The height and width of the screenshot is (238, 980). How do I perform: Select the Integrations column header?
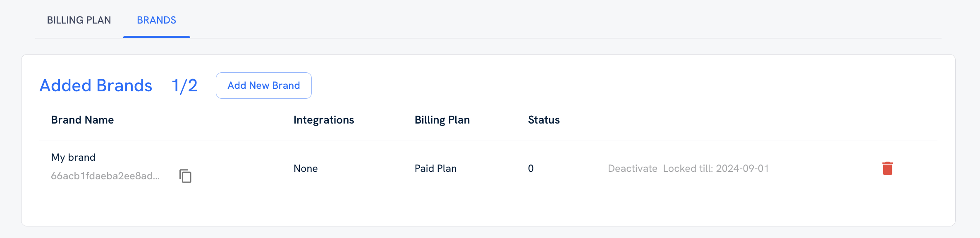[324, 120]
